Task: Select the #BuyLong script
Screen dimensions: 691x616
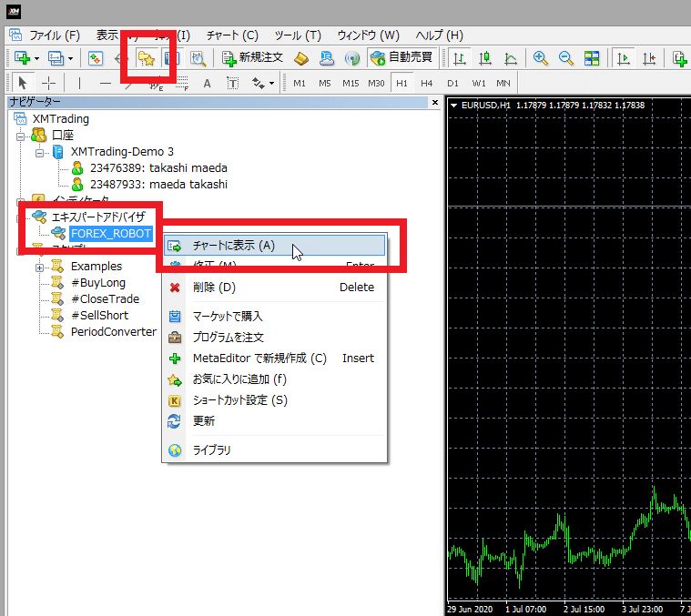Action: pos(98,283)
